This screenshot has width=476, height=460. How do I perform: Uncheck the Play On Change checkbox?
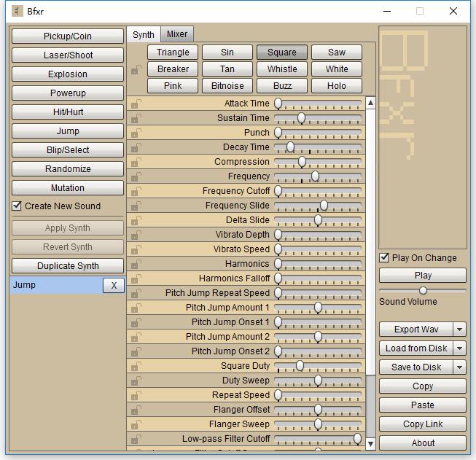point(384,258)
